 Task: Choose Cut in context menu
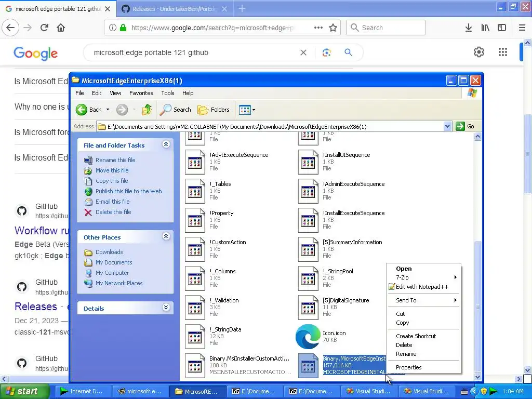(x=424, y=314)
